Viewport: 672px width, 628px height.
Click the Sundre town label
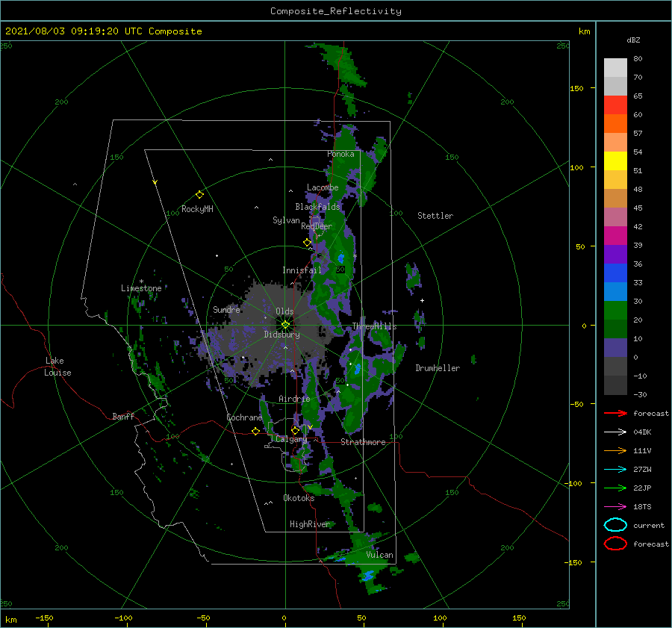[227, 309]
